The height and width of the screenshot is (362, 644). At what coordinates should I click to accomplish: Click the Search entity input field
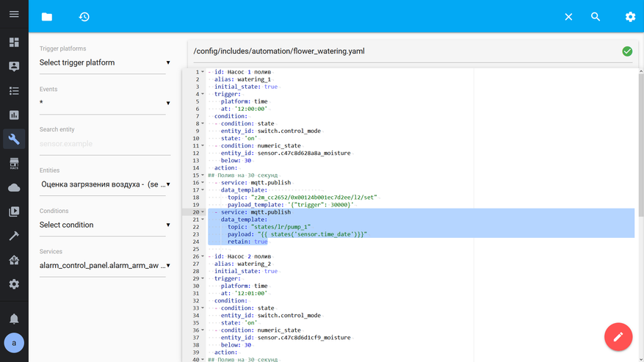click(104, 144)
